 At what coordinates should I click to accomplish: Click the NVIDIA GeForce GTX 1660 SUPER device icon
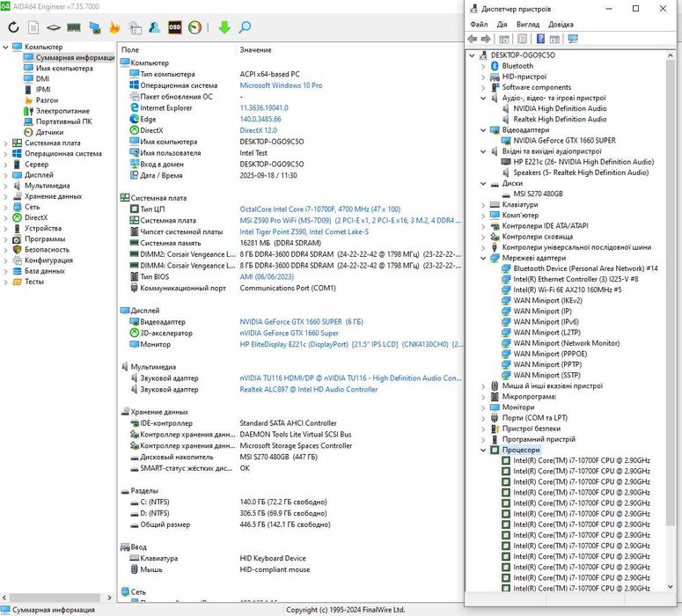point(506,141)
